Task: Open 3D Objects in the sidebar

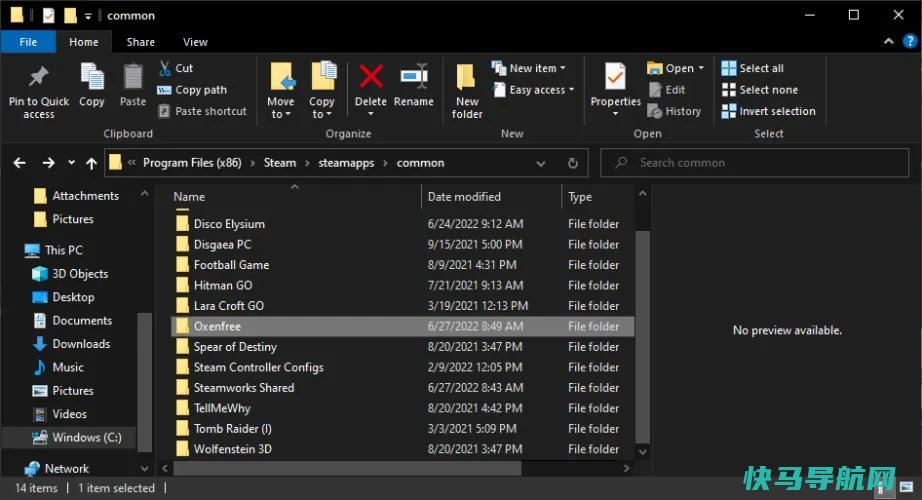Action: [71, 274]
